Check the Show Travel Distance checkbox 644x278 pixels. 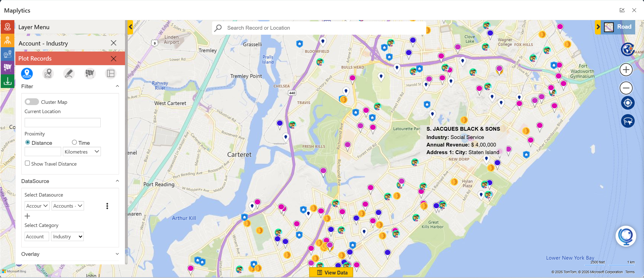tap(27, 163)
